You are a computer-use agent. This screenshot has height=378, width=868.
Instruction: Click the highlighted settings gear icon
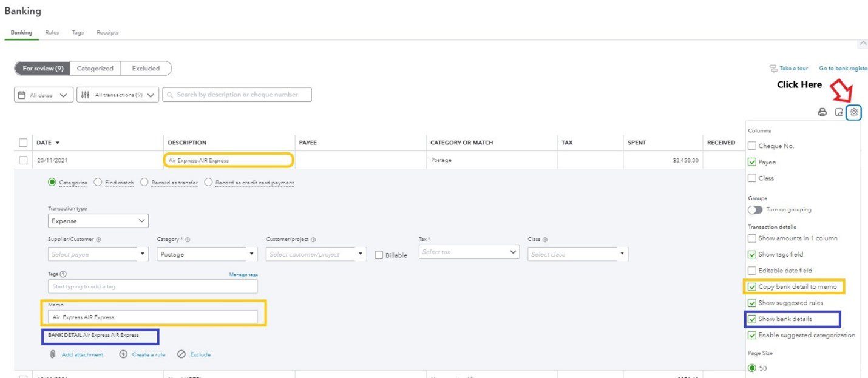click(x=854, y=112)
